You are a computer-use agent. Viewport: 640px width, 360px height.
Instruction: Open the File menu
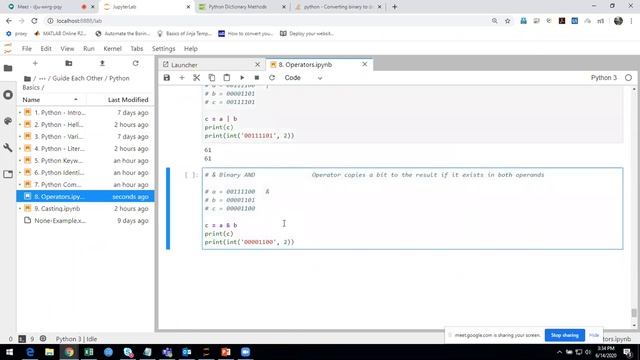(x=27, y=49)
